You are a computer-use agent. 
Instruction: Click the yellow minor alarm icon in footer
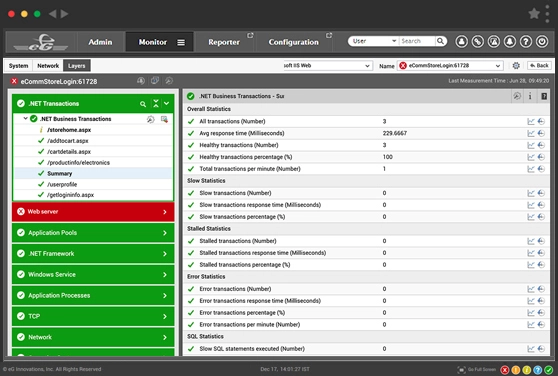coord(527,370)
